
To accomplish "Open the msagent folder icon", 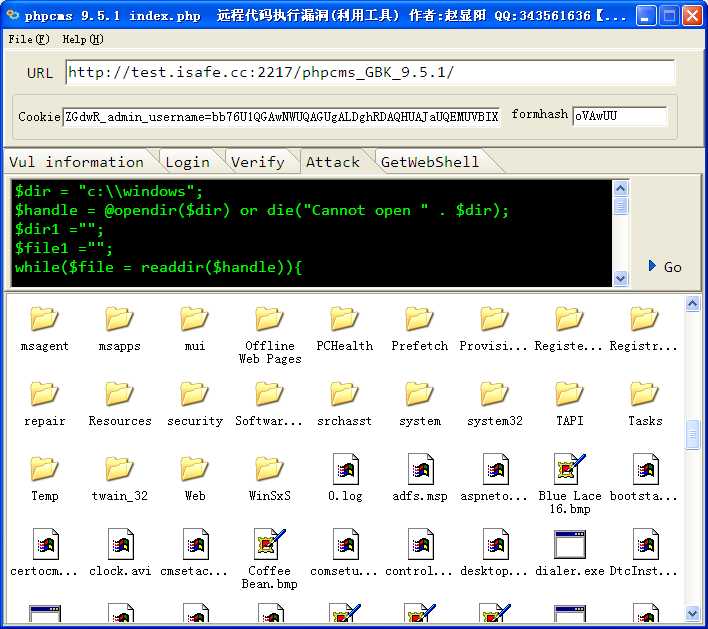I will click(44, 318).
